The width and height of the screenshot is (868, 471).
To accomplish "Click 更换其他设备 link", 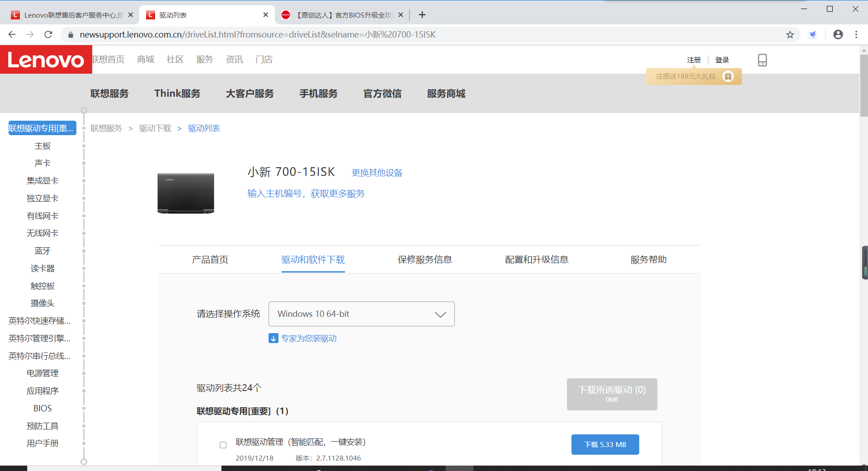I will click(377, 173).
